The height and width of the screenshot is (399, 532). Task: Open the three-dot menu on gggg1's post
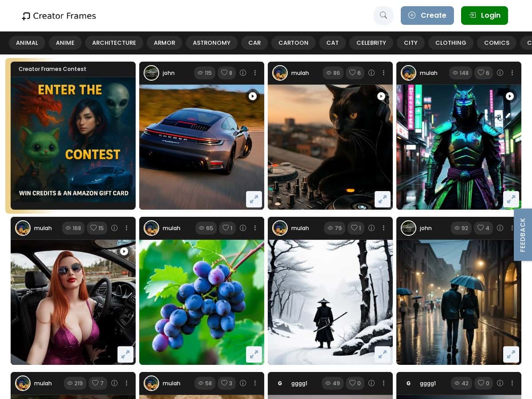pyautogui.click(x=384, y=383)
